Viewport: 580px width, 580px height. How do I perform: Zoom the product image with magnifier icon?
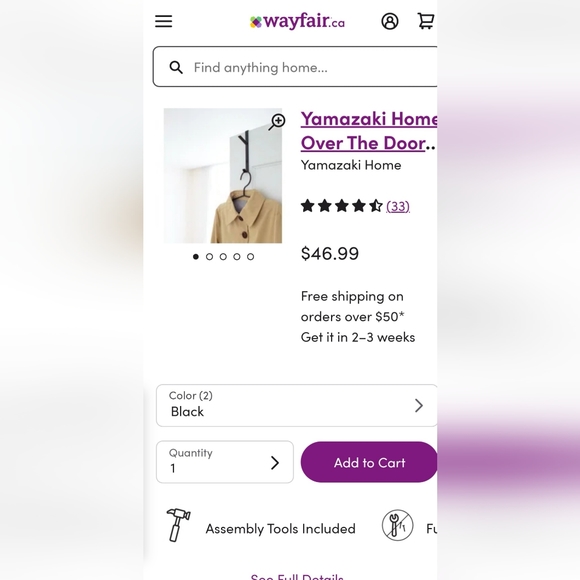[277, 122]
